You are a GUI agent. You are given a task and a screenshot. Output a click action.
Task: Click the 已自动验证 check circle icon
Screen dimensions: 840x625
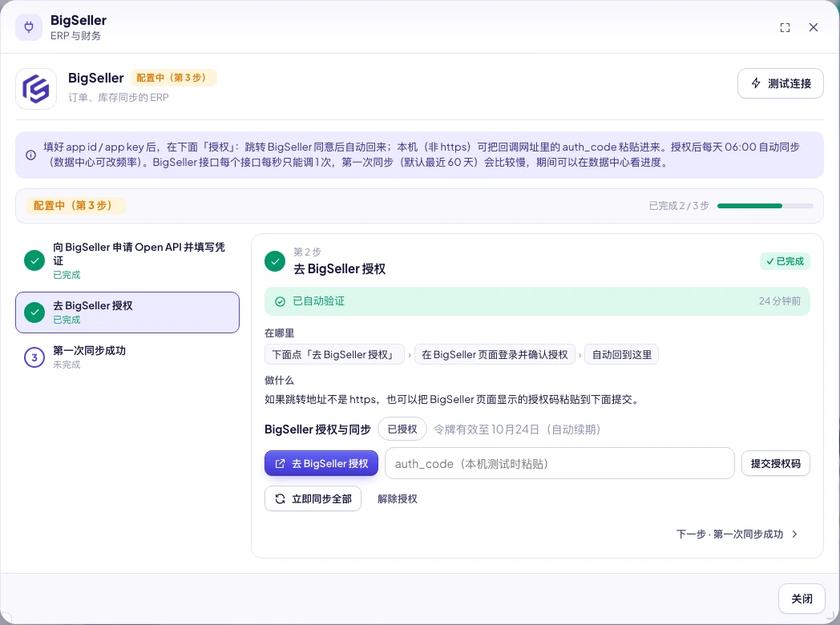click(280, 301)
